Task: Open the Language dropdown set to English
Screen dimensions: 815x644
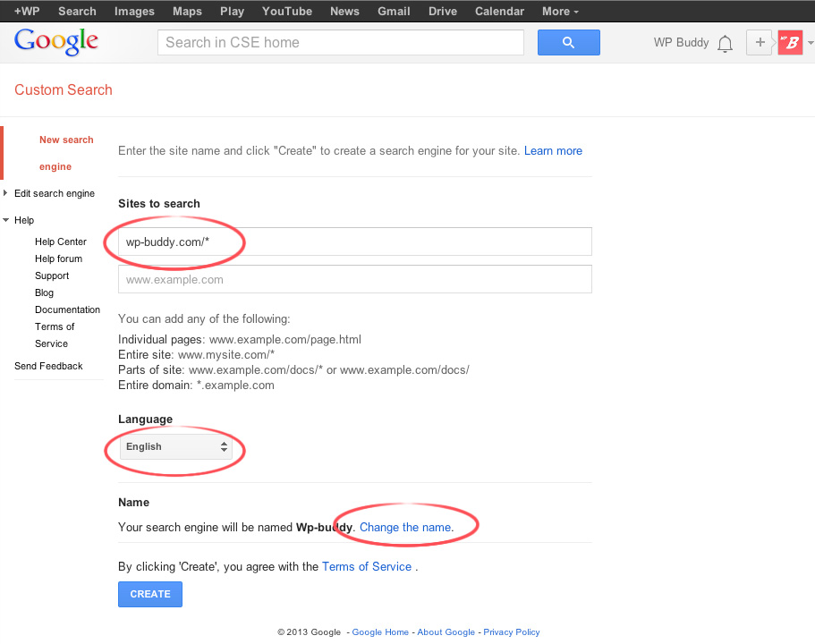Action: (x=176, y=446)
